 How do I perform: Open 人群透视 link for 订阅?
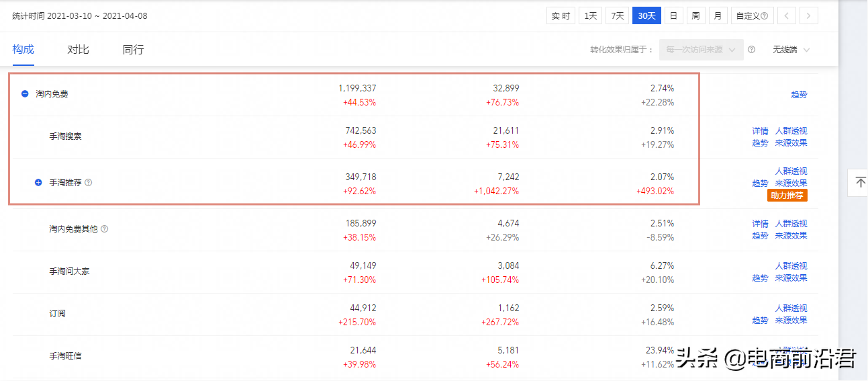(791, 308)
